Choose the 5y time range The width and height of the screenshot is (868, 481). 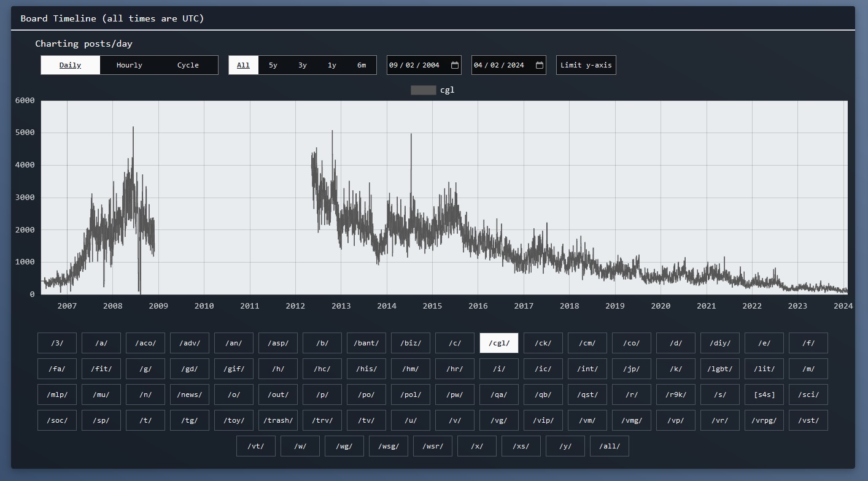(273, 65)
